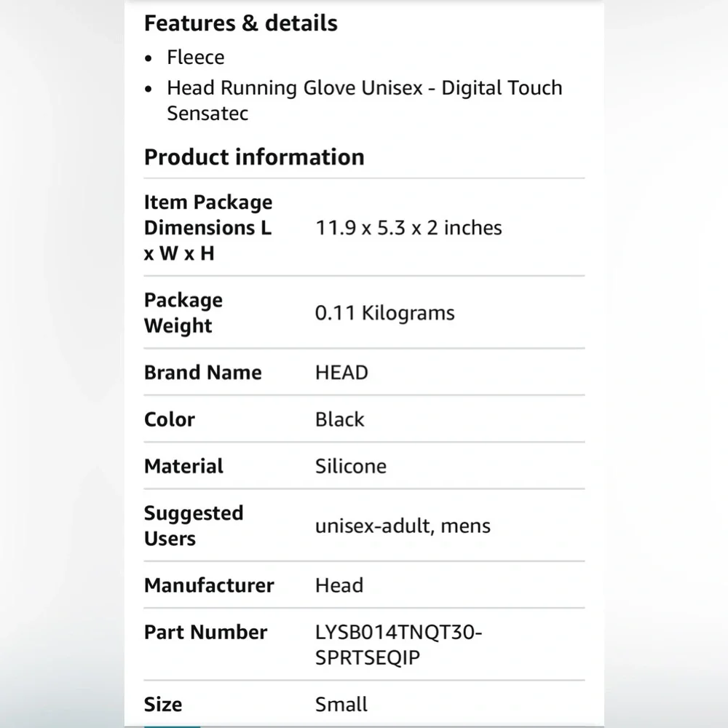Select the 'Brand Name' label
The image size is (728, 728).
point(203,372)
